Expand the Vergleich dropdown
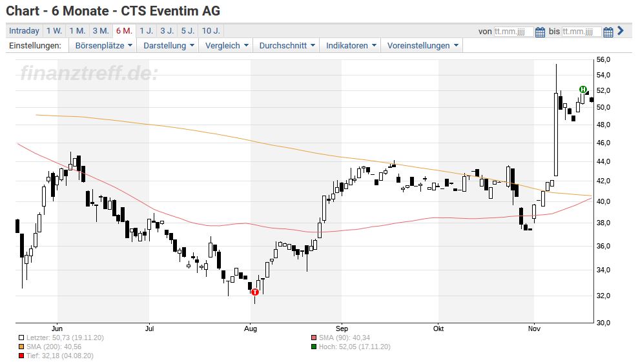Viewport: 638px width, 364px height. 226,46
